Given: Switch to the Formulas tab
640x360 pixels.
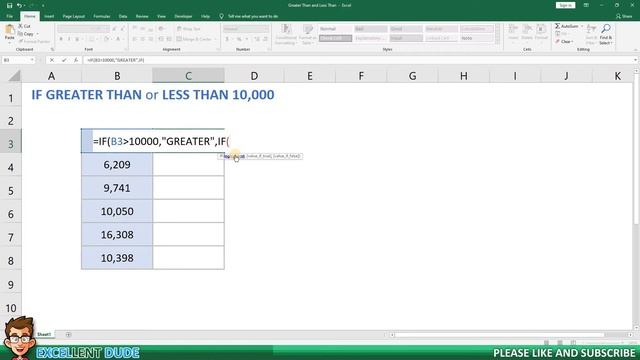Looking at the screenshot, I should pyautogui.click(x=102, y=16).
